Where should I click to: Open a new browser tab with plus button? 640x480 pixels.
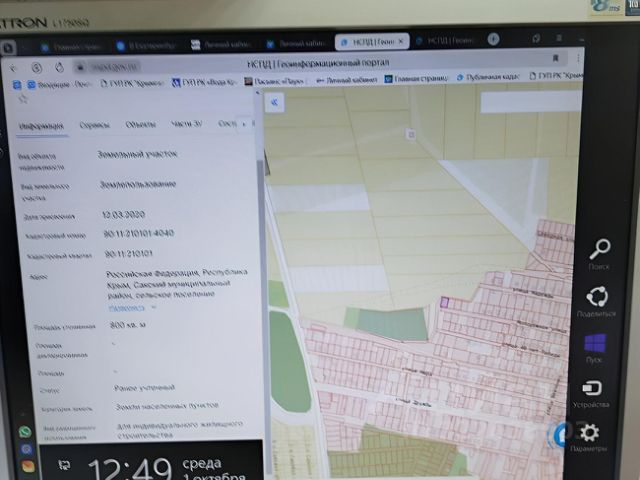pos(493,39)
